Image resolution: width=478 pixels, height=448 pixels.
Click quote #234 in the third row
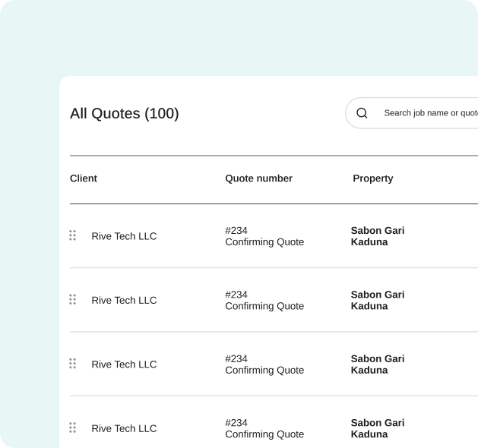tap(236, 358)
